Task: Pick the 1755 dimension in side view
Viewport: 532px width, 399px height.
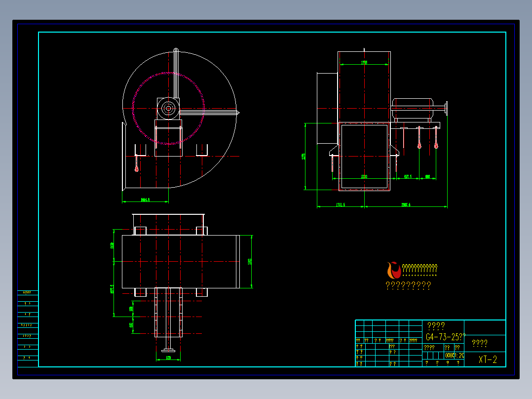Action: [364, 63]
